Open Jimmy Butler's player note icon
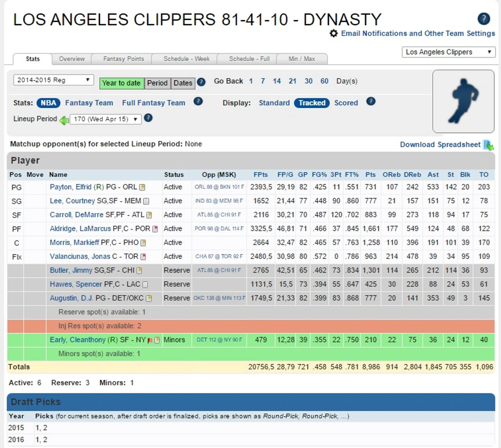This screenshot has width=501, height=448. pos(139,271)
